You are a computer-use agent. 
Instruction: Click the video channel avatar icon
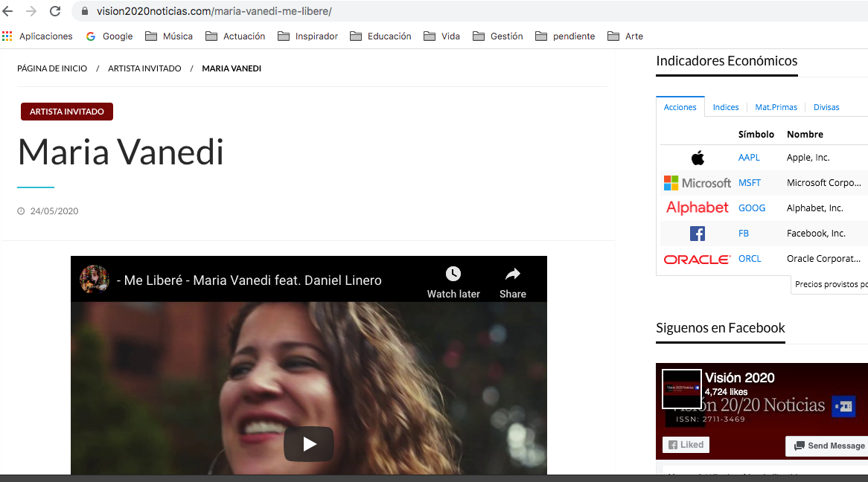coord(95,279)
